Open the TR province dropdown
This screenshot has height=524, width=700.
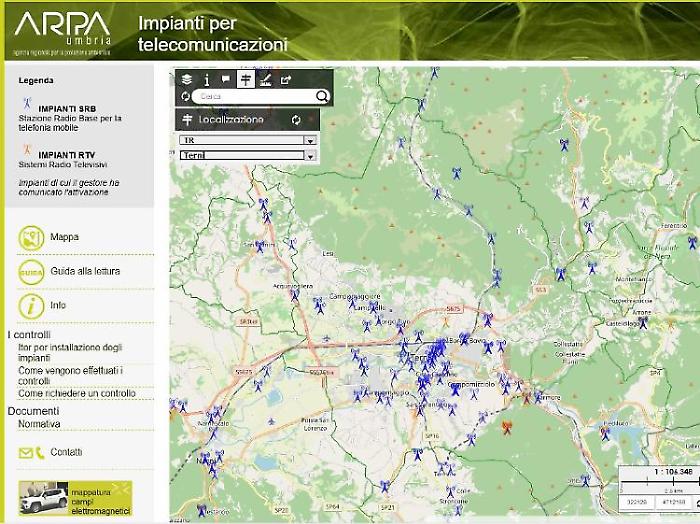(248, 140)
